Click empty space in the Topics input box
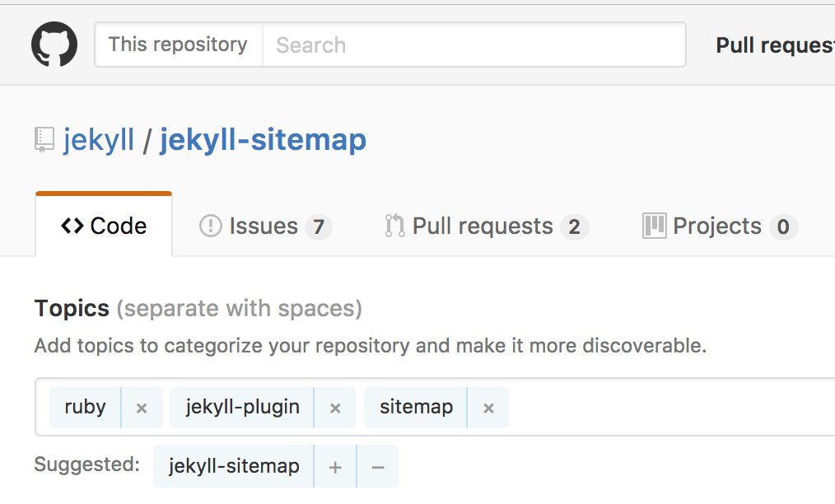 tap(667, 408)
